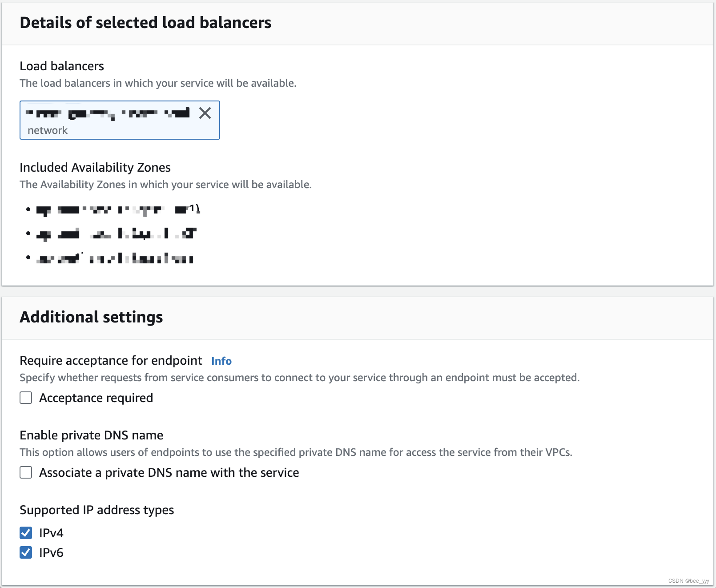Open the Info link for endpoint acceptance
This screenshot has width=716, height=588.
221,361
